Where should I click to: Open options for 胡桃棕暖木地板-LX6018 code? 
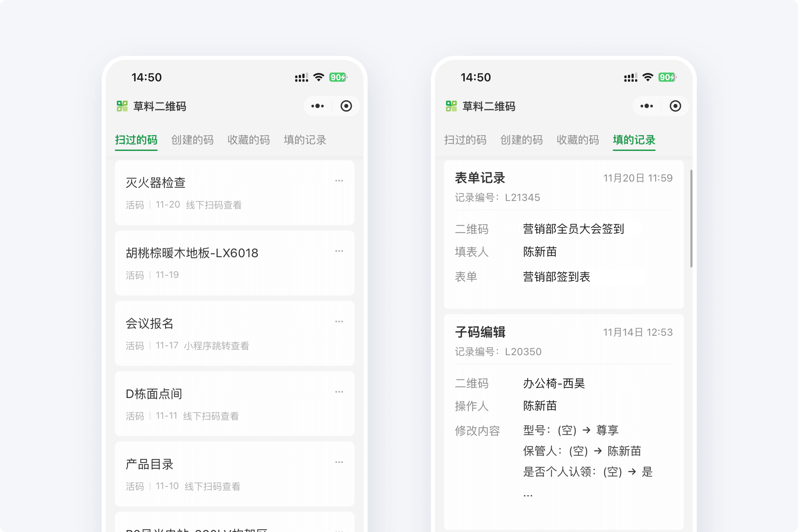click(339, 251)
